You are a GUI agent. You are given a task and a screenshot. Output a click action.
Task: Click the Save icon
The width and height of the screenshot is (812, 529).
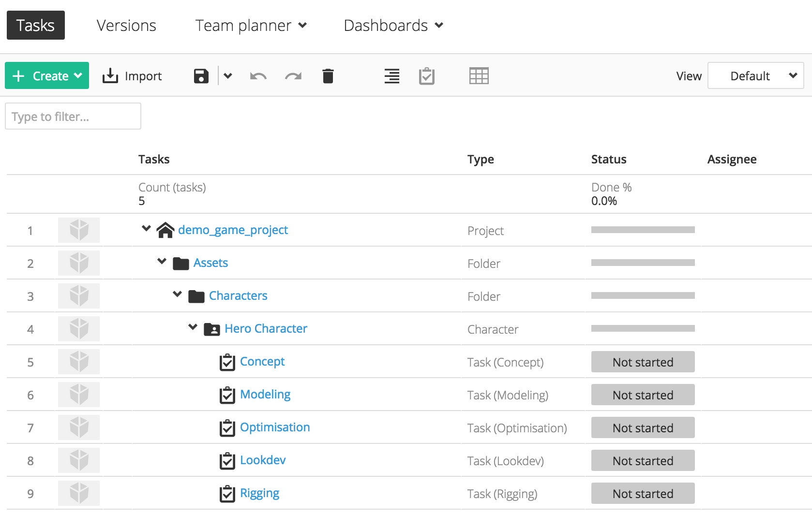(200, 75)
